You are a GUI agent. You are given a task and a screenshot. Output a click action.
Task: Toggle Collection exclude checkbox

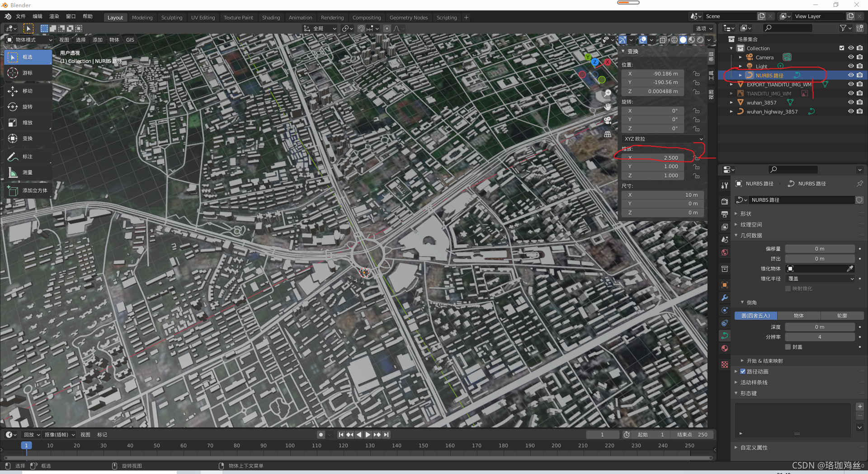pos(842,48)
